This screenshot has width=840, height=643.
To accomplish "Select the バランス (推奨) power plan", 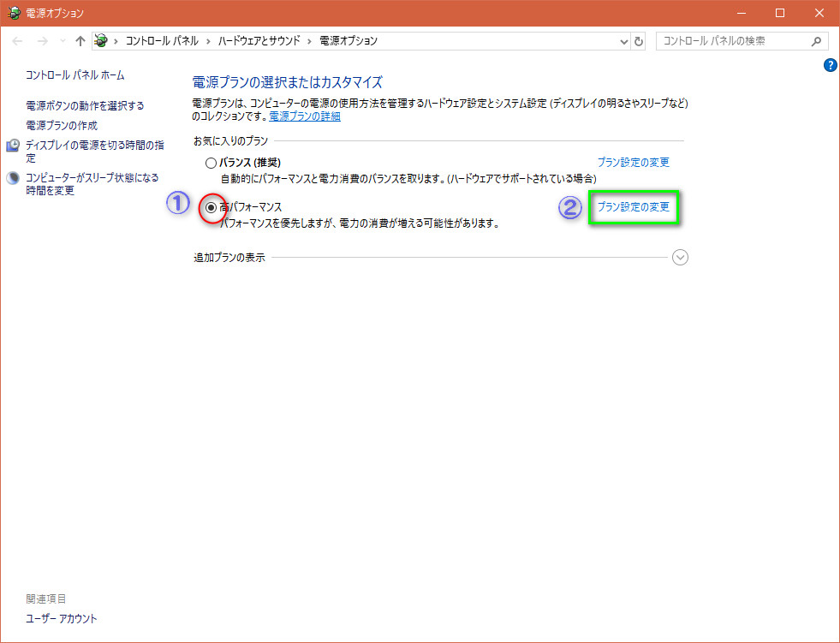I will (x=211, y=163).
